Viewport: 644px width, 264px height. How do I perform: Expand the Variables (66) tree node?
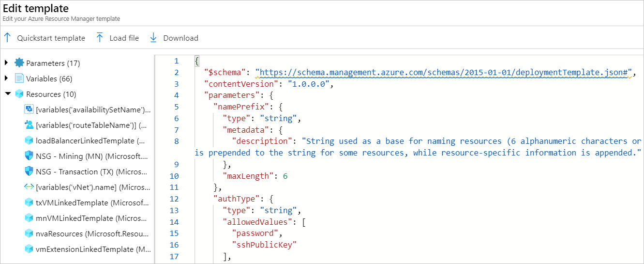[6, 78]
